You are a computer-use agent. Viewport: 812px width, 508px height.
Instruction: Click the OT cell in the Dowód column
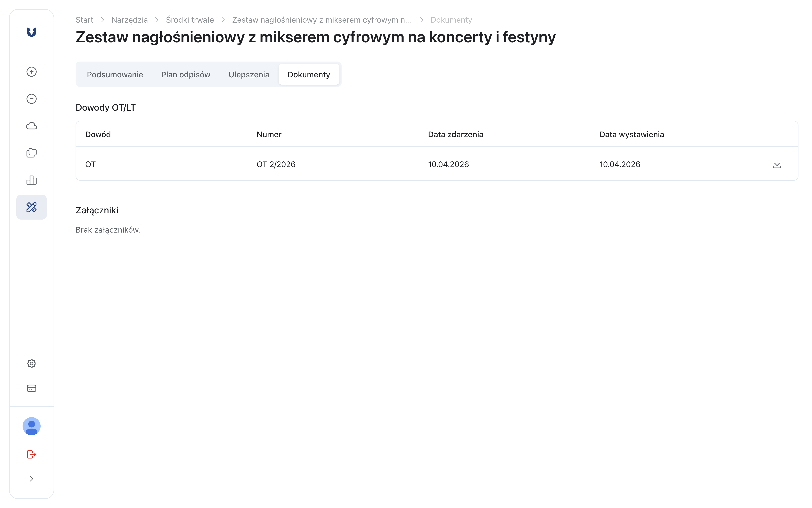(90, 164)
